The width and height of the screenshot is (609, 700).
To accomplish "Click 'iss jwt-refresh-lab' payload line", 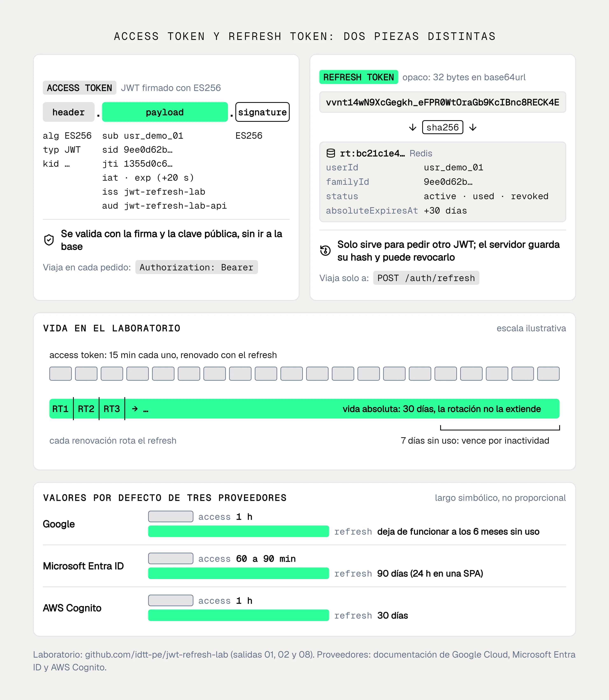I will [x=154, y=192].
